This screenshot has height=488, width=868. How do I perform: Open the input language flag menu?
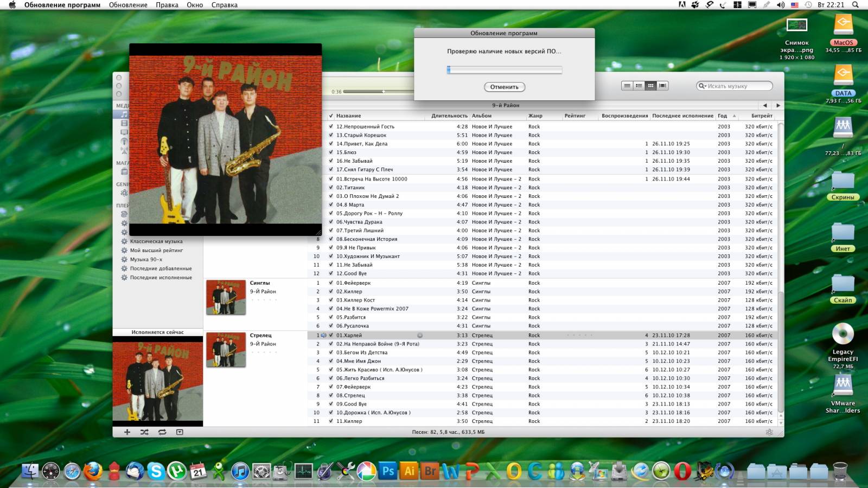pyautogui.click(x=794, y=5)
